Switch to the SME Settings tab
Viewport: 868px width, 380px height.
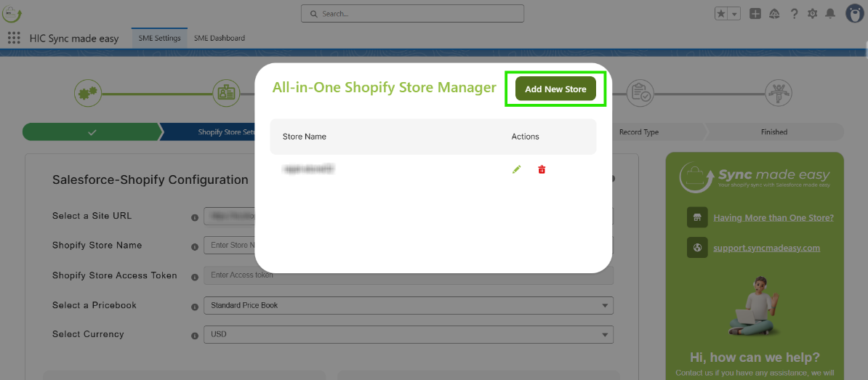pyautogui.click(x=159, y=39)
